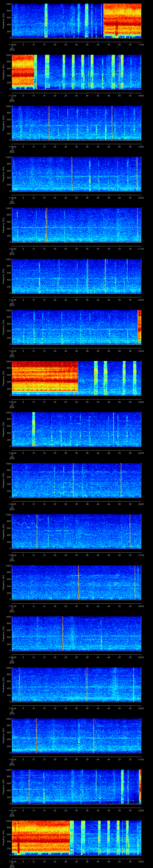The image size is (153, 868).
Task: Choose the spectrogram panel starting at 1:25:00
Action: 76,480
